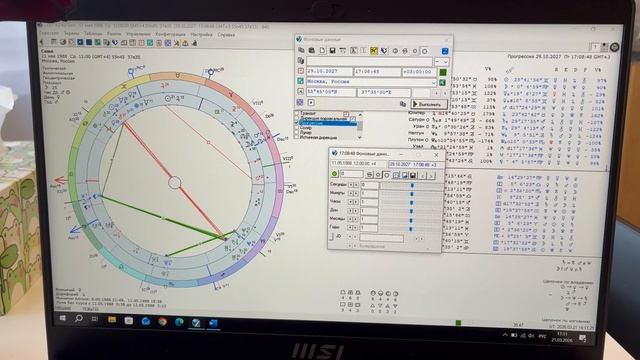Image resolution: width=640 pixels, height=360 pixels.
Task: Click chart type list scroll-down arrow
Action: (360, 138)
